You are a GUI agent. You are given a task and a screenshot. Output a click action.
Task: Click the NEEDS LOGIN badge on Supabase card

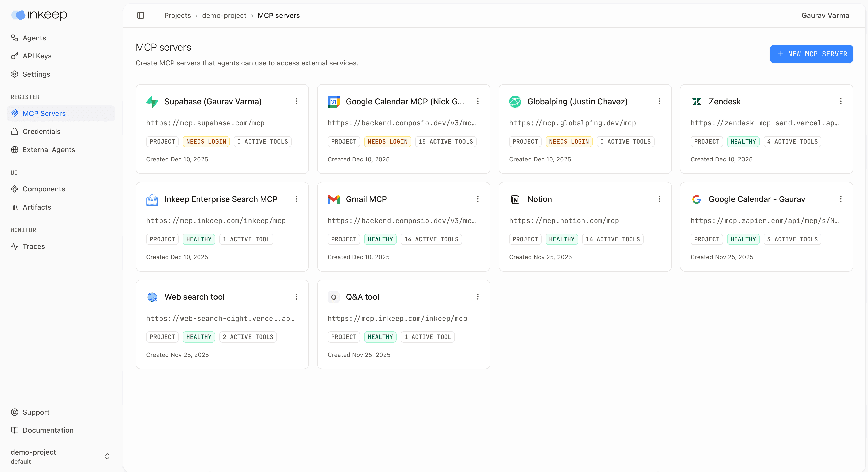(206, 141)
